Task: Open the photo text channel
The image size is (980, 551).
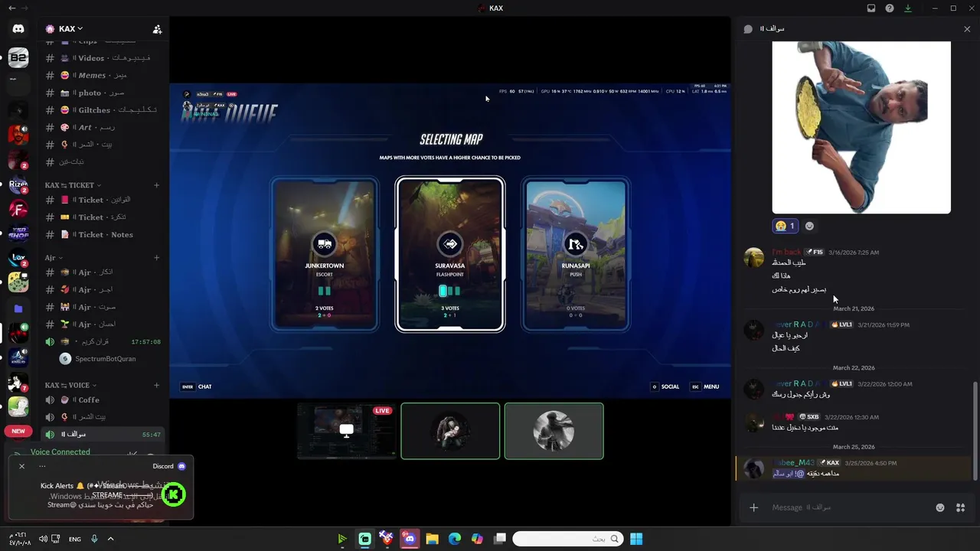Action: tap(103, 93)
